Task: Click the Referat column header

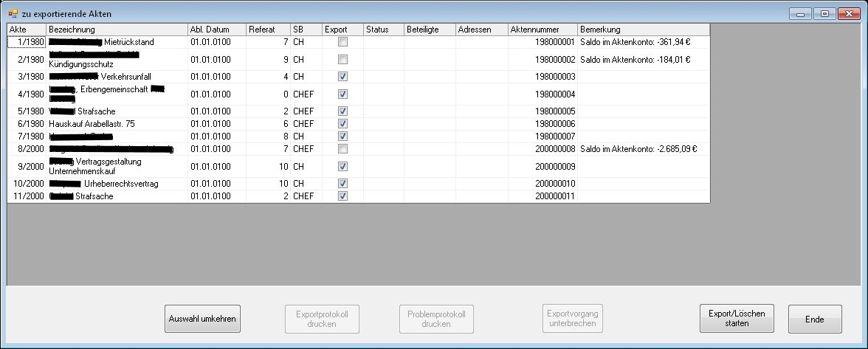Action: [268, 30]
